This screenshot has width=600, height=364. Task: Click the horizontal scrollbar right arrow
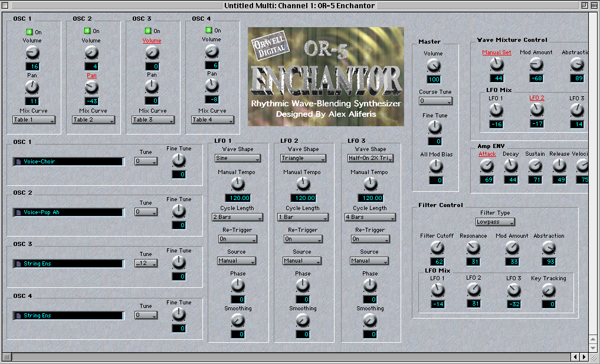[x=584, y=357]
